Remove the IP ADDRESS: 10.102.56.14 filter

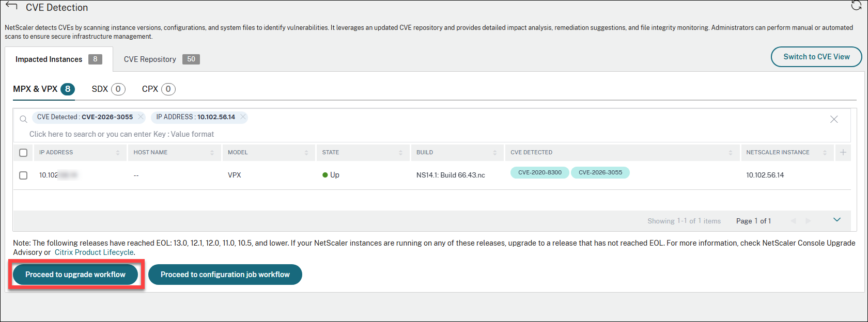tap(243, 117)
